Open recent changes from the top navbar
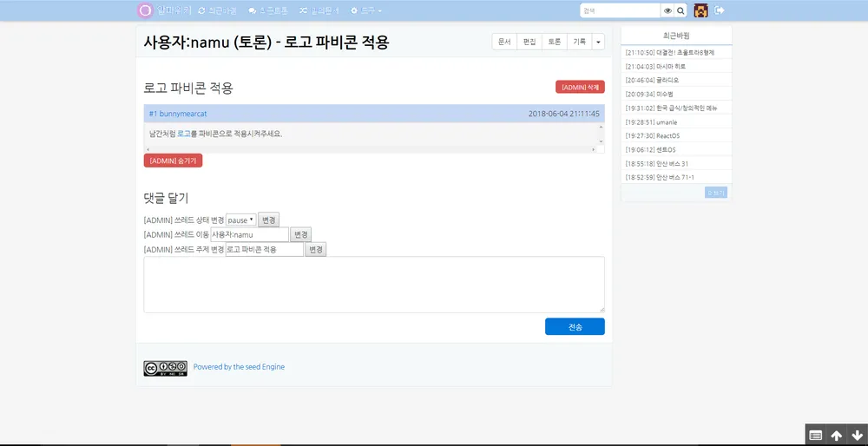The height and width of the screenshot is (446, 868). pos(217,10)
